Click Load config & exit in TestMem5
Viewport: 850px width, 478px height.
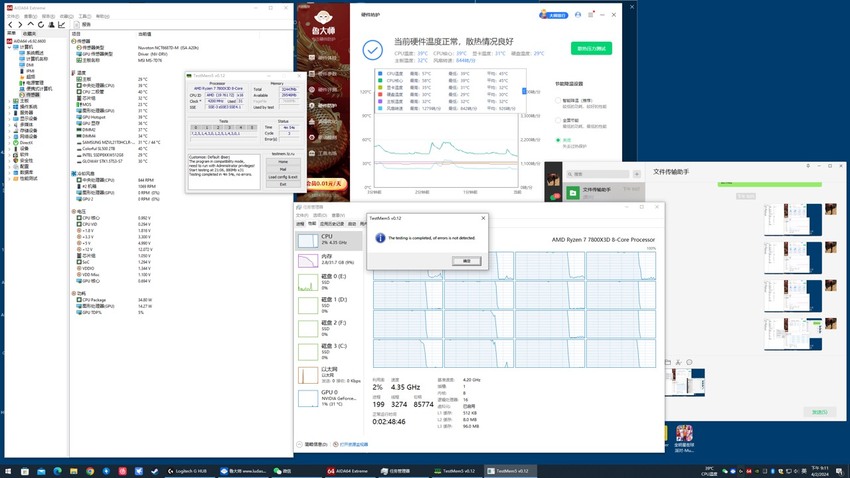(x=283, y=177)
